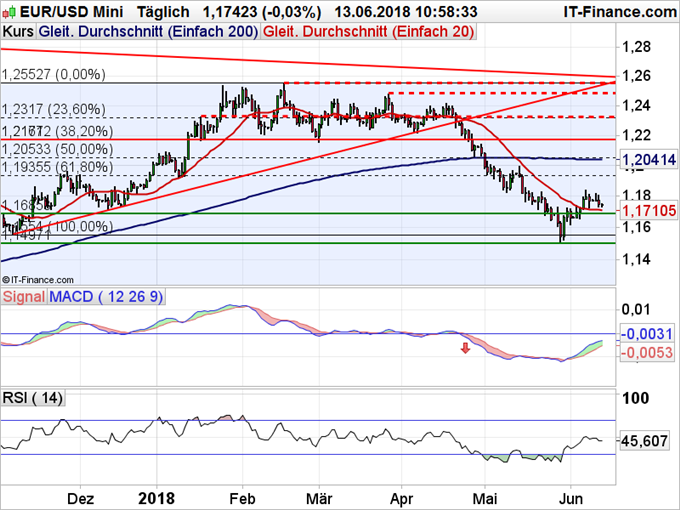Click the 1,24 price axis label

coord(637,105)
